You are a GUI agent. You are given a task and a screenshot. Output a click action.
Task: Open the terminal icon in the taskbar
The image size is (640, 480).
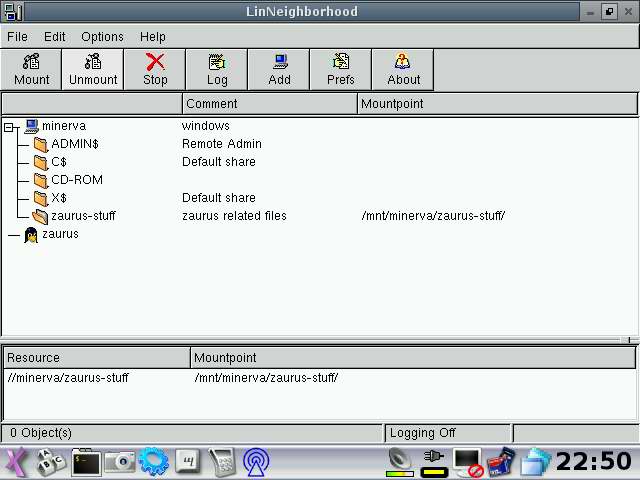pyautogui.click(x=86, y=462)
